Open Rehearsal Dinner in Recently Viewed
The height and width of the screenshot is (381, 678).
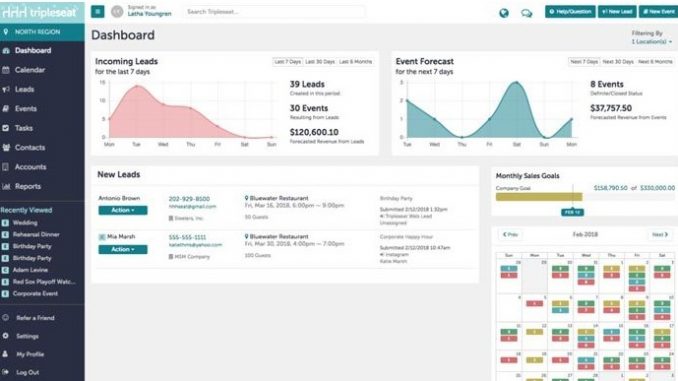[36, 235]
